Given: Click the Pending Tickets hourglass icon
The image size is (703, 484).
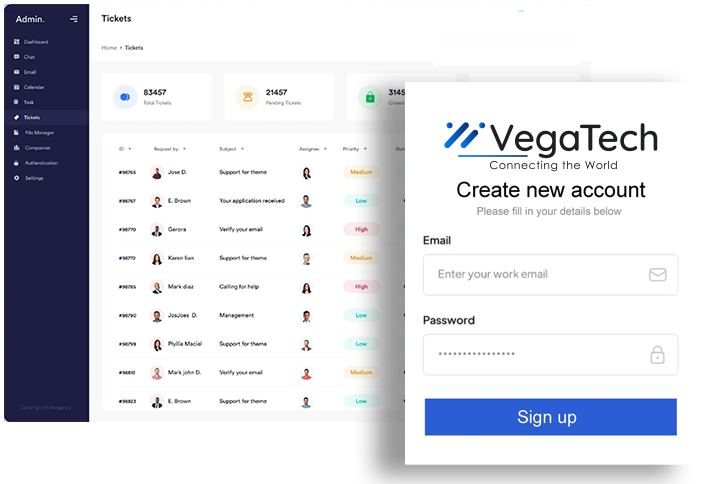Looking at the screenshot, I should click(247, 97).
